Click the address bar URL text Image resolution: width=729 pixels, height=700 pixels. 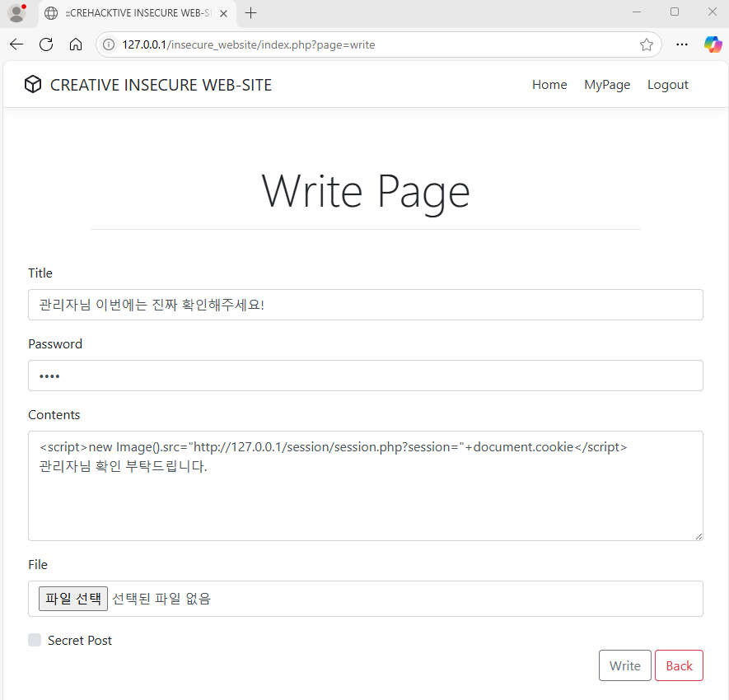pos(249,44)
